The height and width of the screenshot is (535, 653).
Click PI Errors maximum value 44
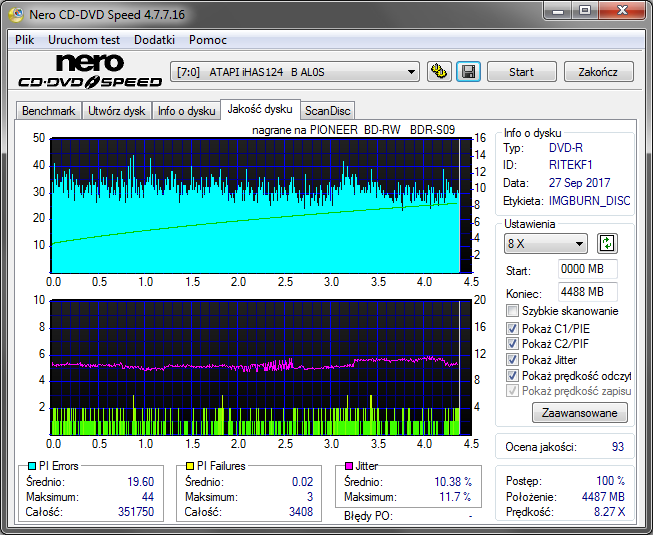click(x=148, y=497)
